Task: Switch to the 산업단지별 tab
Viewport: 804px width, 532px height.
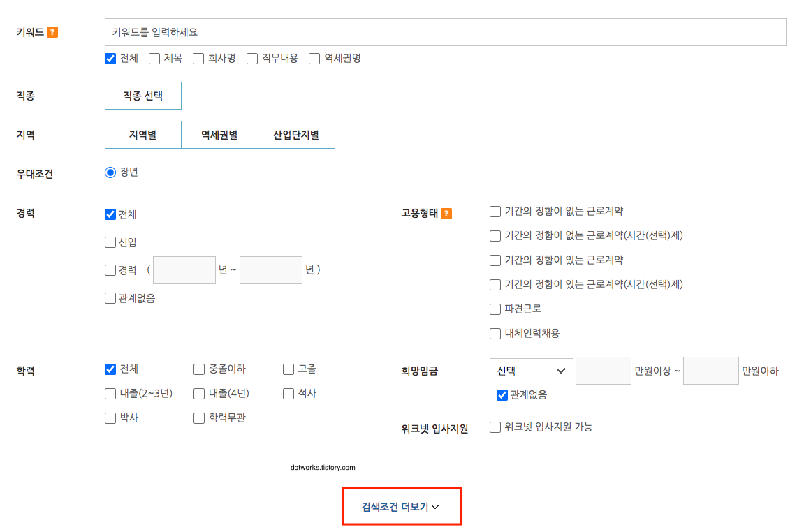Action: click(x=296, y=134)
